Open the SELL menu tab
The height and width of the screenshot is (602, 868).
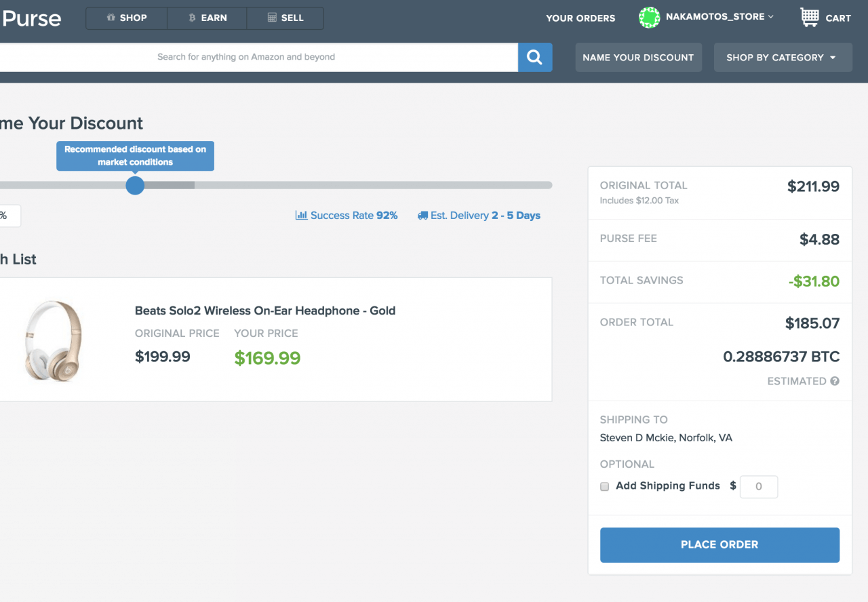[x=285, y=18]
